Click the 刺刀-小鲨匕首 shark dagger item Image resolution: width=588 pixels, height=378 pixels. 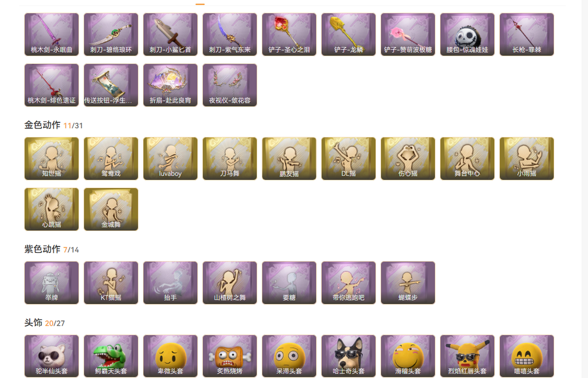point(170,34)
